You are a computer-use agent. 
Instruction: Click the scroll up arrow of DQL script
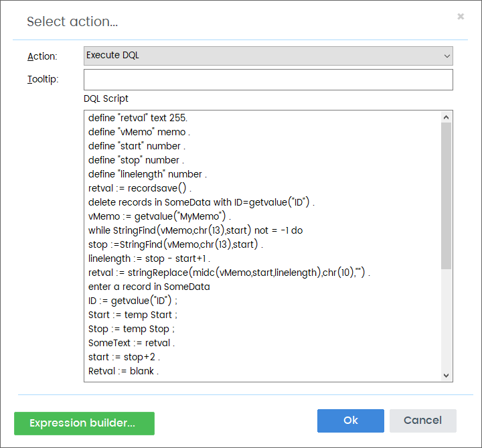446,117
